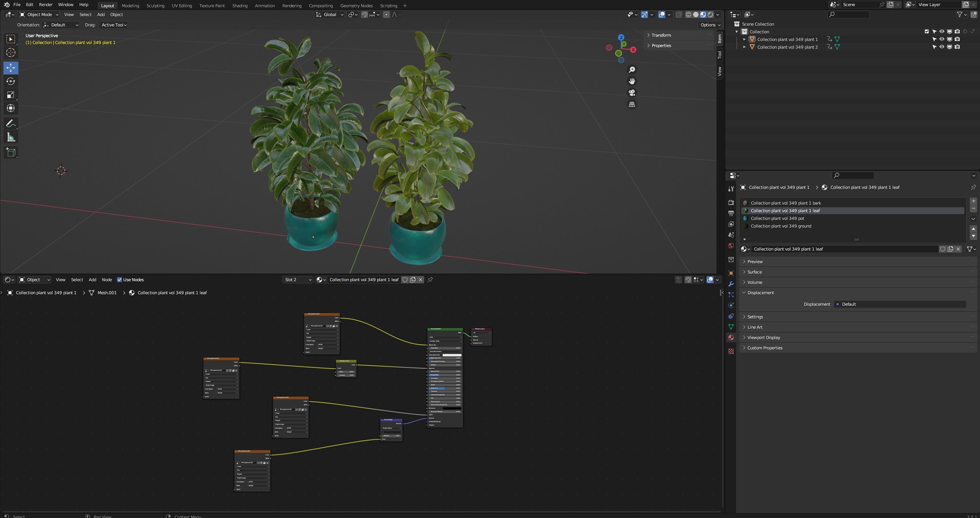Open the Object Mode dropdown

click(x=39, y=15)
